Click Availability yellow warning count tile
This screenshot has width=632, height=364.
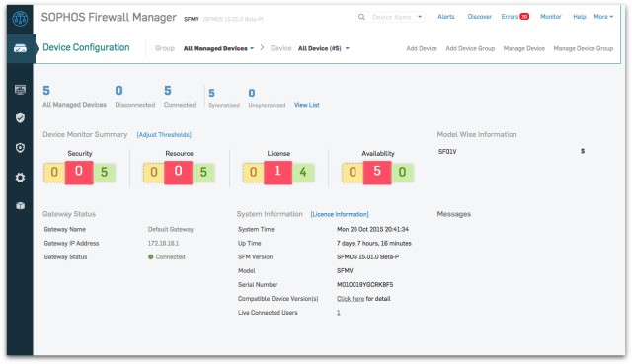pos(353,173)
